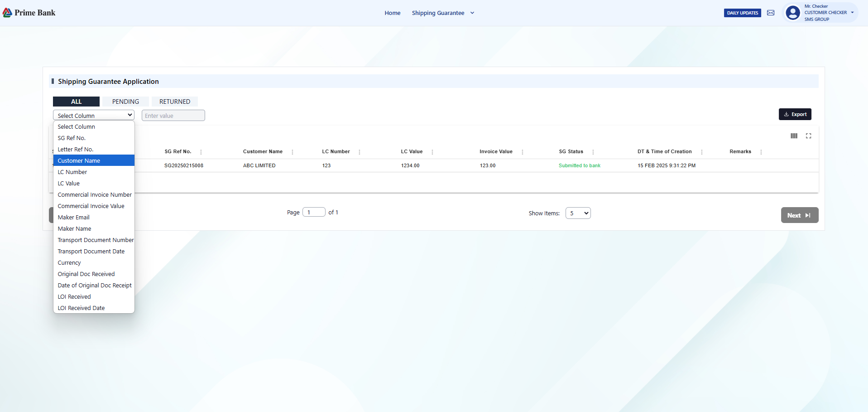Open Remarks column options menu

coord(761,152)
